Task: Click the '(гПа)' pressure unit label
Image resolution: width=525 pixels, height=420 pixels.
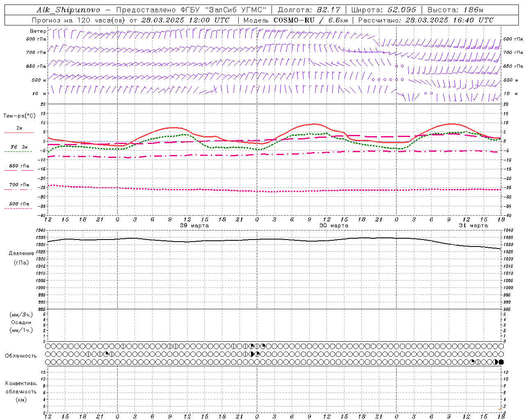Action: 21,263
